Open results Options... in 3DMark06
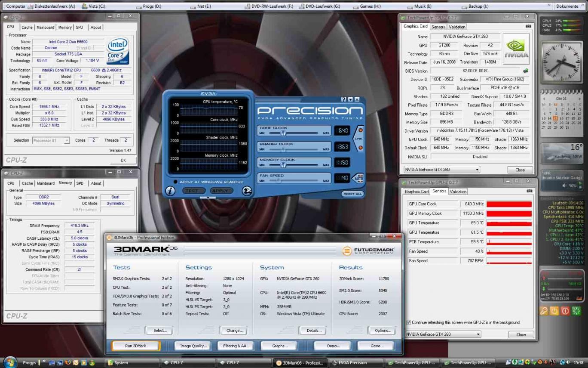The height and width of the screenshot is (368, 588). tap(383, 331)
